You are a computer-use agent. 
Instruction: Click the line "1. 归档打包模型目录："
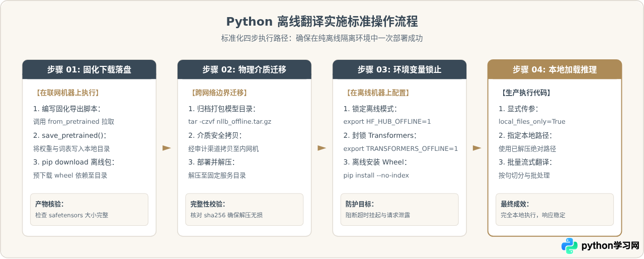(x=222, y=109)
